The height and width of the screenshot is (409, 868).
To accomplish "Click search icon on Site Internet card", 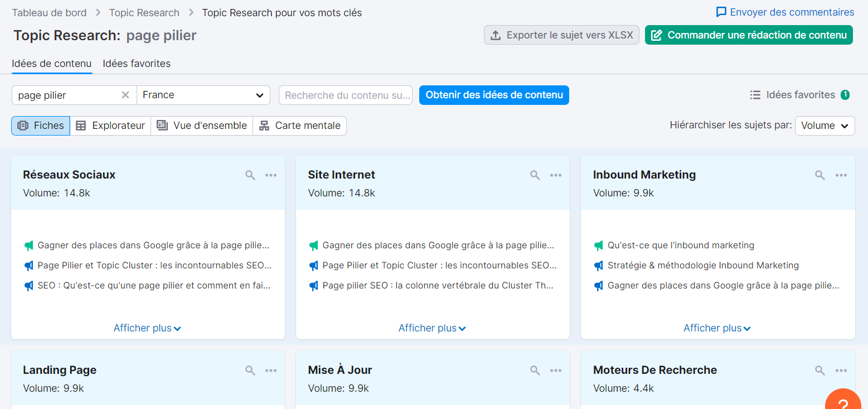I will tap(535, 175).
